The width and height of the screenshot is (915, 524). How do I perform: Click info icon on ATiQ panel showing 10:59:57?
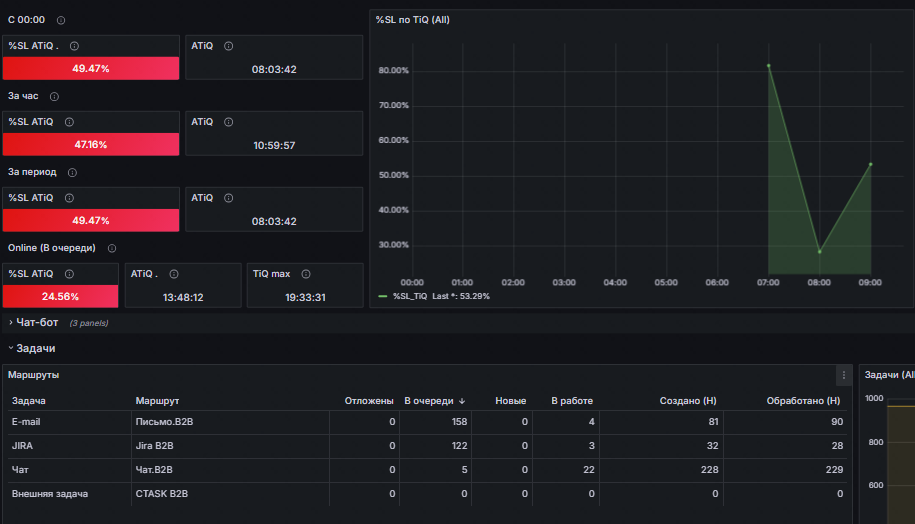(x=229, y=122)
